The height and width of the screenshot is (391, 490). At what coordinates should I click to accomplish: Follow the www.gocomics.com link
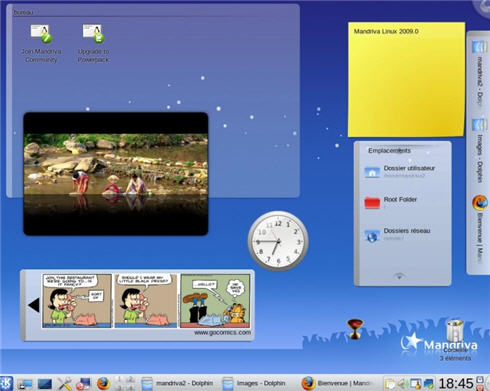pyautogui.click(x=222, y=333)
